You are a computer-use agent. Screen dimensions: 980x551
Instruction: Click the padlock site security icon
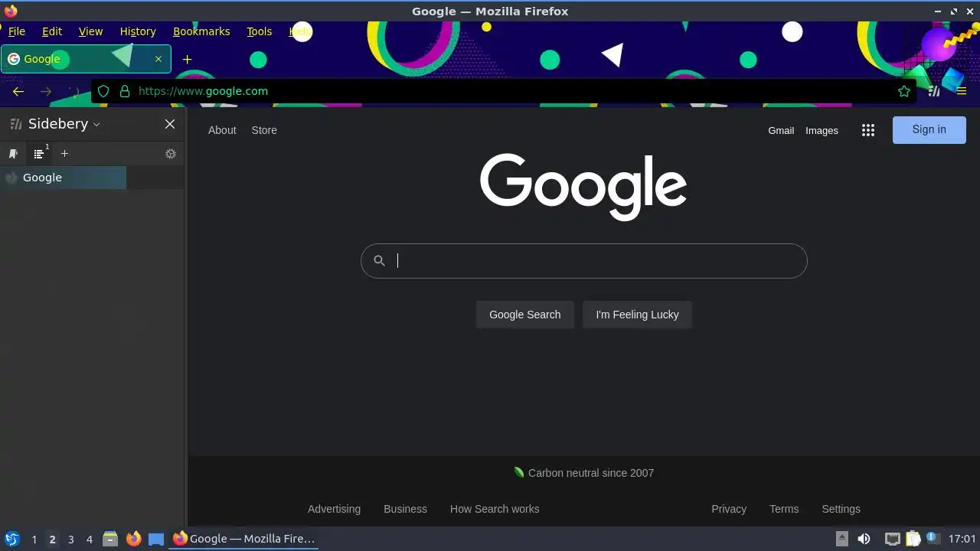coord(125,91)
